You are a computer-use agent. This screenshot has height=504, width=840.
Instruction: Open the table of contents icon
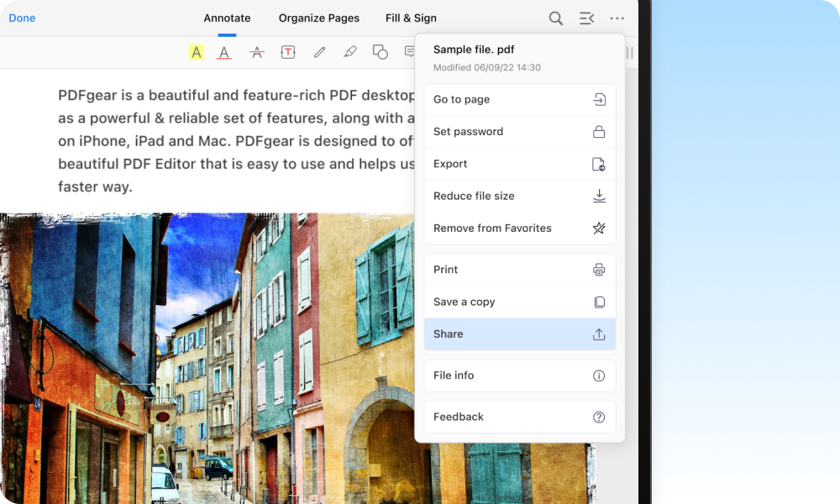coord(586,18)
